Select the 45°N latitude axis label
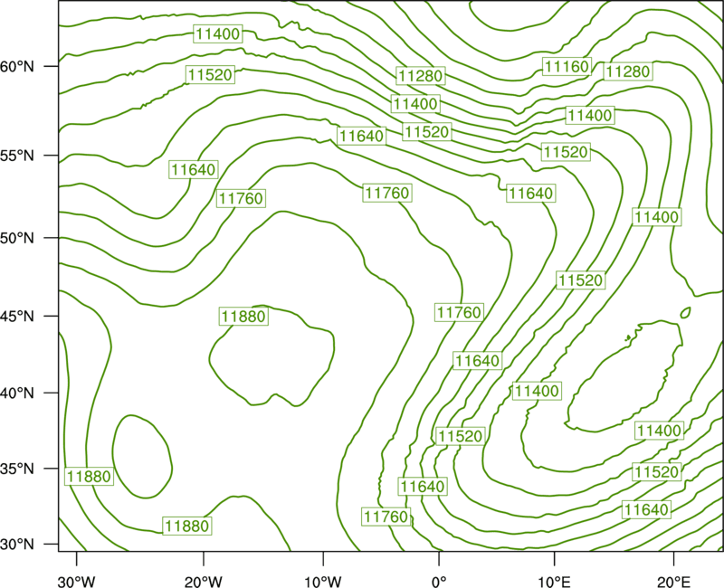 (17, 316)
